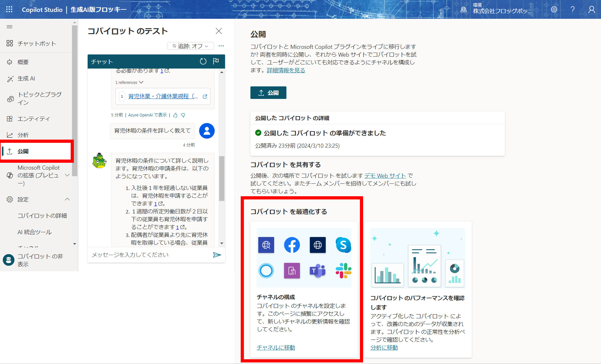
Task: Open settings gear in top header
Action: pyautogui.click(x=554, y=9)
